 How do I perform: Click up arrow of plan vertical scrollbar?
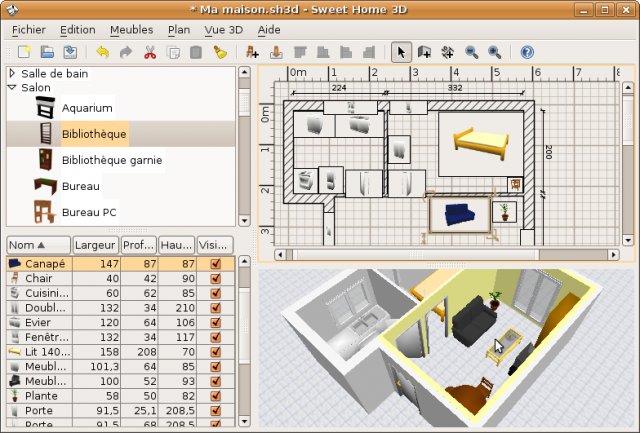click(x=628, y=87)
